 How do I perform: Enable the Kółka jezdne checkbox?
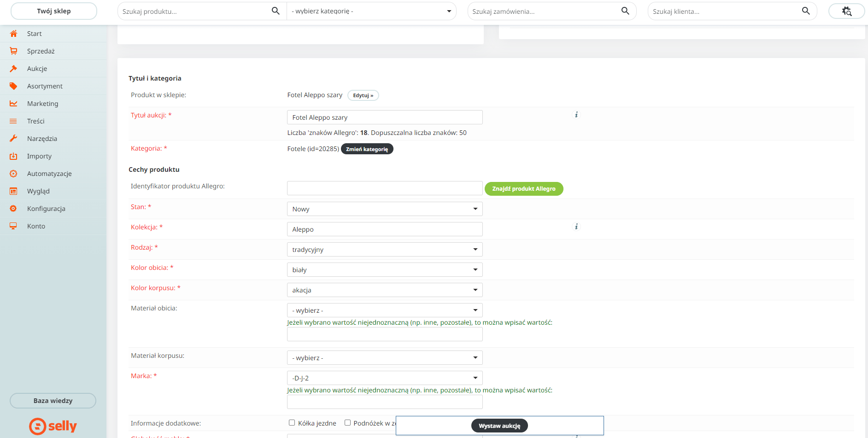[x=292, y=423]
